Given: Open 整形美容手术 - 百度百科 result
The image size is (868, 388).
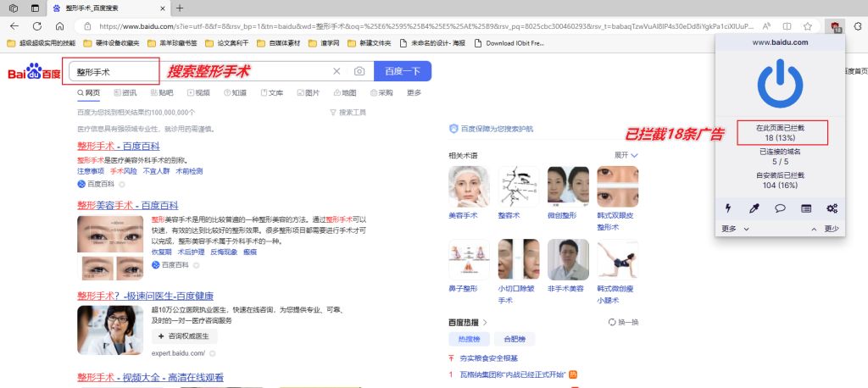Looking at the screenshot, I should coord(128,205).
